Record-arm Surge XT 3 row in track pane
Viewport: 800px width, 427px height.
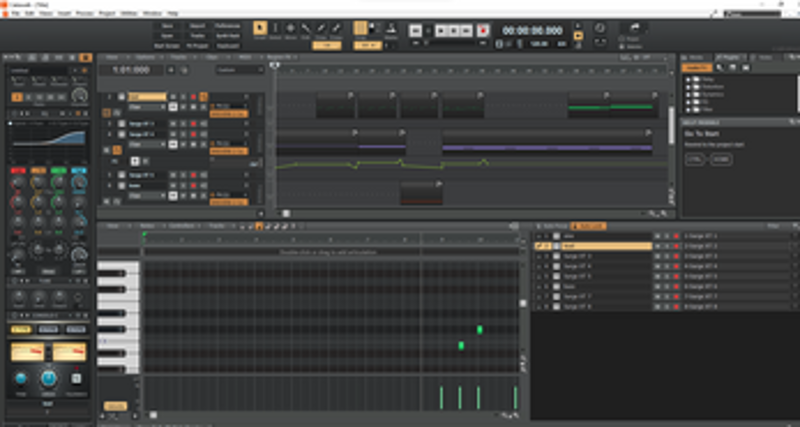point(676,256)
